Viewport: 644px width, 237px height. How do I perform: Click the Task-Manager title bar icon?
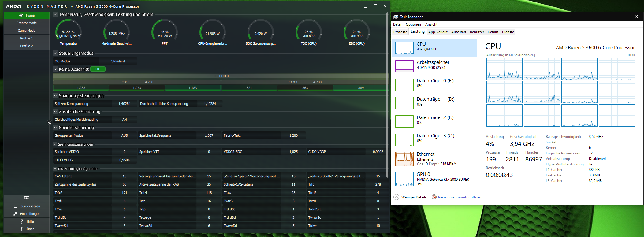pyautogui.click(x=396, y=17)
